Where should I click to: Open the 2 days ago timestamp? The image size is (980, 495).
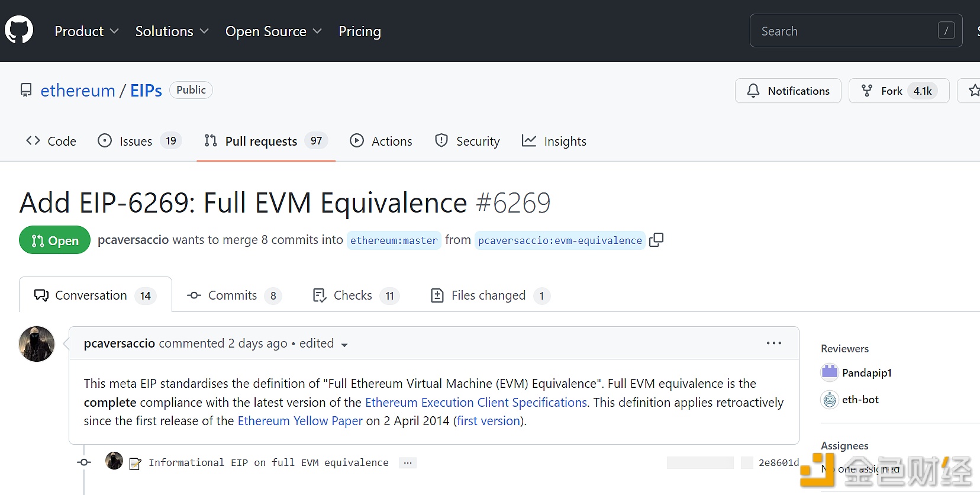coord(257,343)
